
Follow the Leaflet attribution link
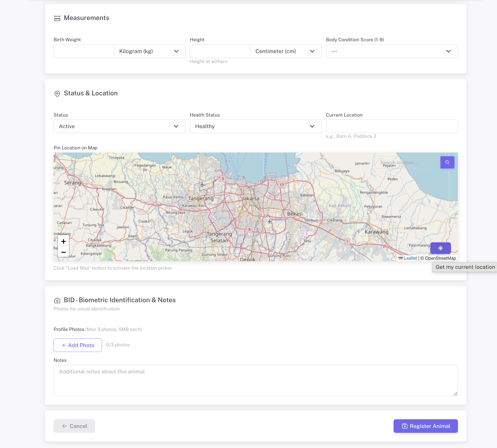(x=410, y=258)
